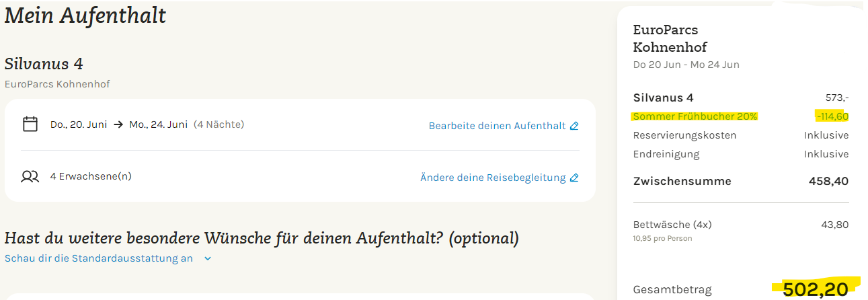Click pencil icon after Bearbeite deinen Aufenthalt
Viewport: 868px width, 300px height.
(x=574, y=126)
